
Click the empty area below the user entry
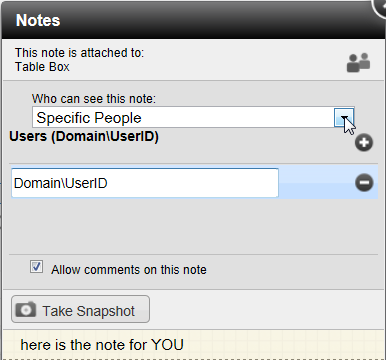click(x=193, y=227)
